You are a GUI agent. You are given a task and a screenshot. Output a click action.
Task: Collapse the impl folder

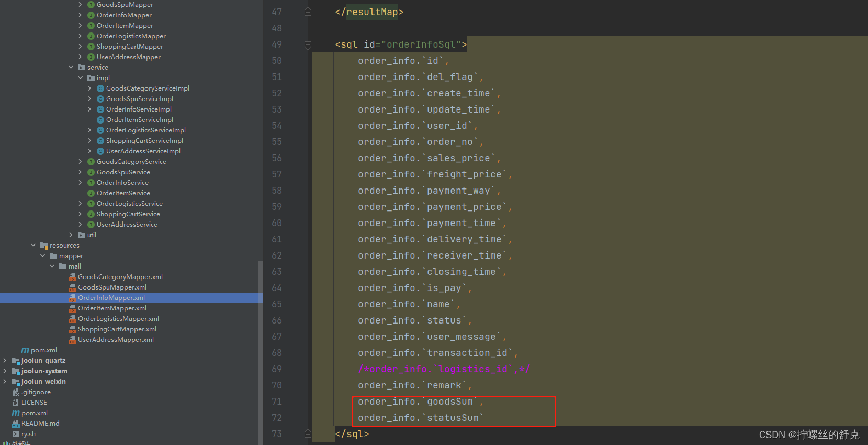pyautogui.click(x=80, y=78)
